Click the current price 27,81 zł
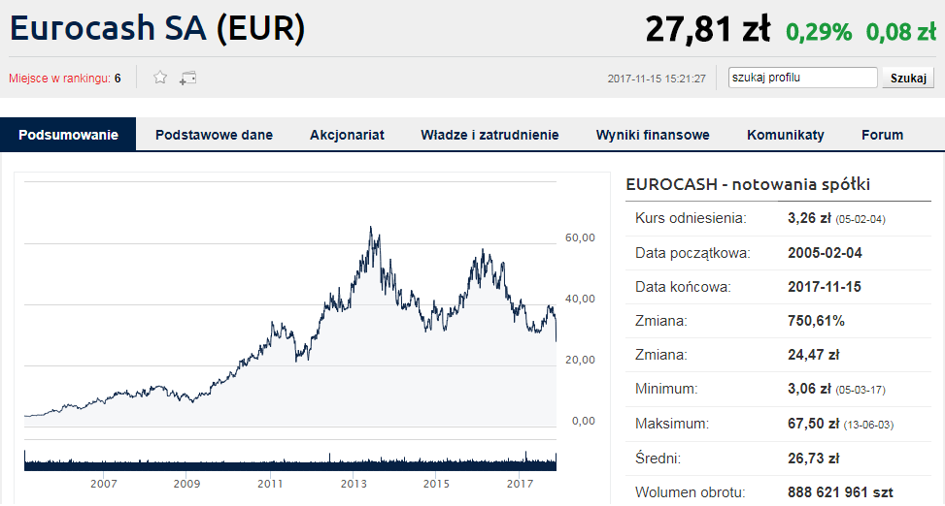945x506 pixels. tap(706, 30)
